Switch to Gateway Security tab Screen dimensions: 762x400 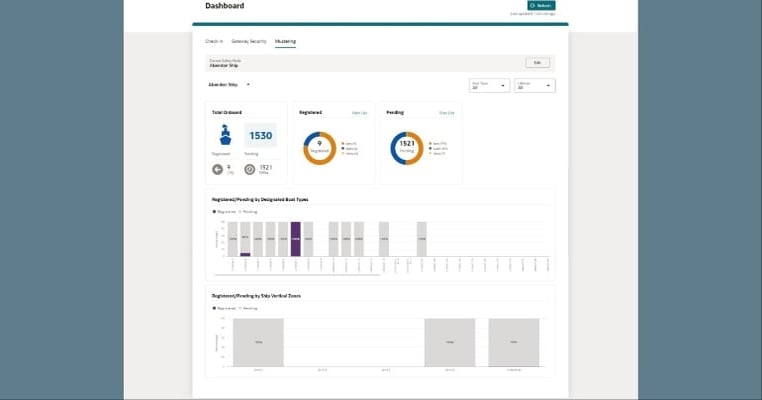(x=249, y=41)
